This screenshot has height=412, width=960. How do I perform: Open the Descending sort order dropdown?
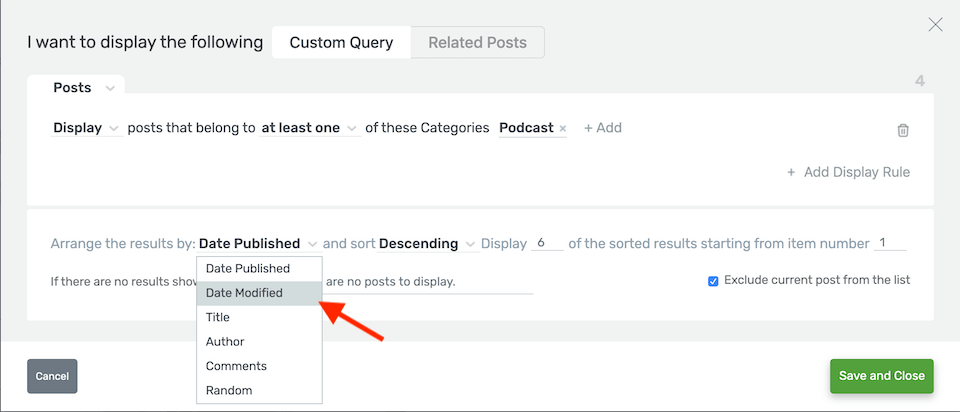pos(427,243)
